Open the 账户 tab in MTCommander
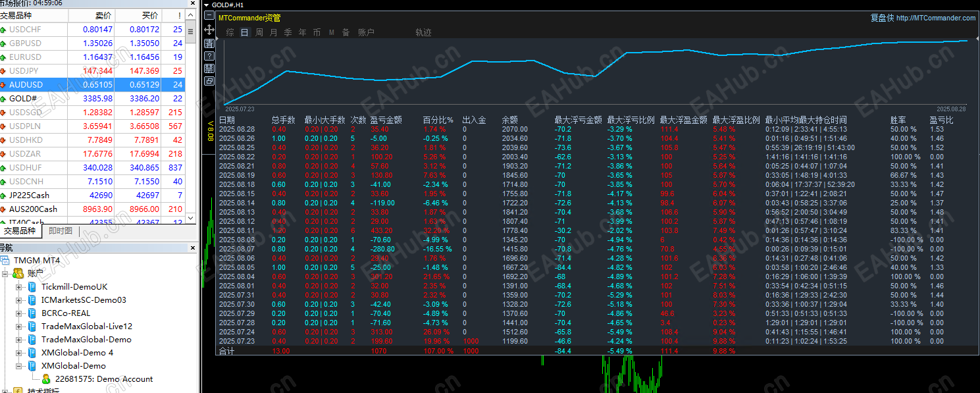Screen dimensions: 980x393 click(x=366, y=32)
